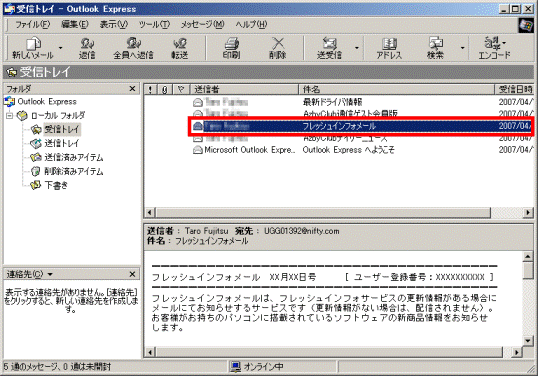Click the message list horizontal scrollbar thumb
This screenshot has width=538, height=376.
[324, 212]
